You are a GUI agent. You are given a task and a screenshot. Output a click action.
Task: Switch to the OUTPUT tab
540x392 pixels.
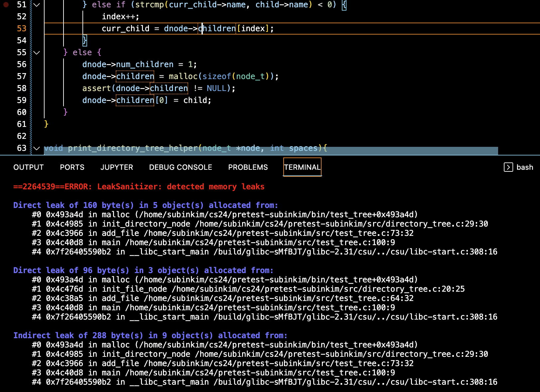tap(29, 167)
